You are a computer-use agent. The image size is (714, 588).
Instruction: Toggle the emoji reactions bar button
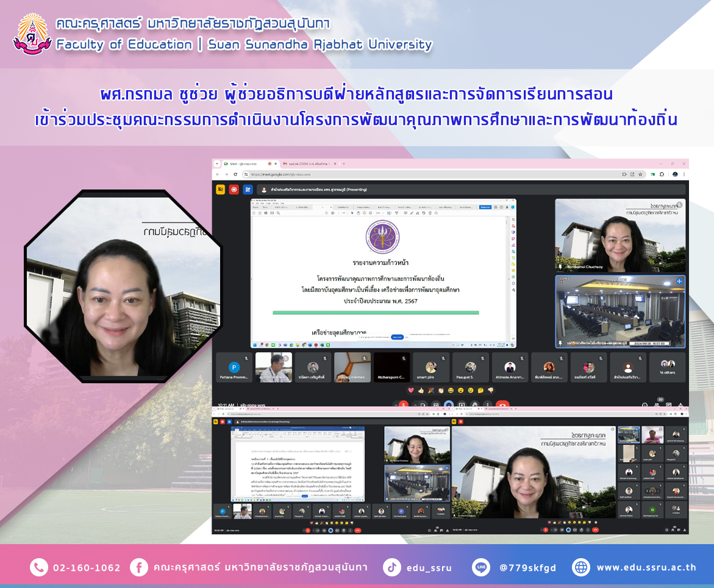449,405
